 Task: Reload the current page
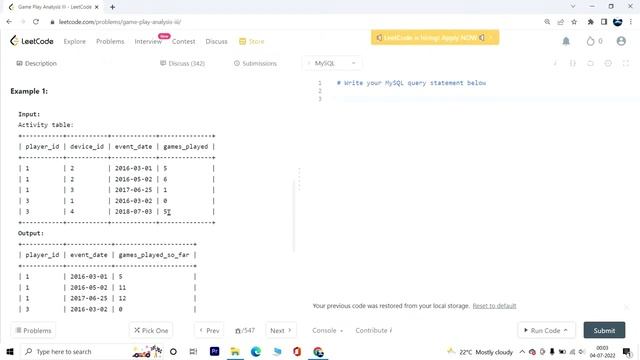[x=36, y=22]
